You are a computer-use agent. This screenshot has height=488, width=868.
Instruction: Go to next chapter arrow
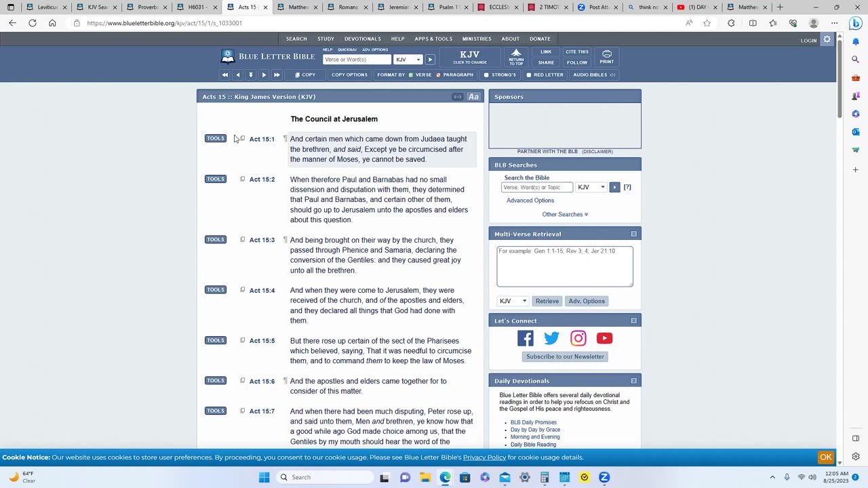pyautogui.click(x=264, y=75)
